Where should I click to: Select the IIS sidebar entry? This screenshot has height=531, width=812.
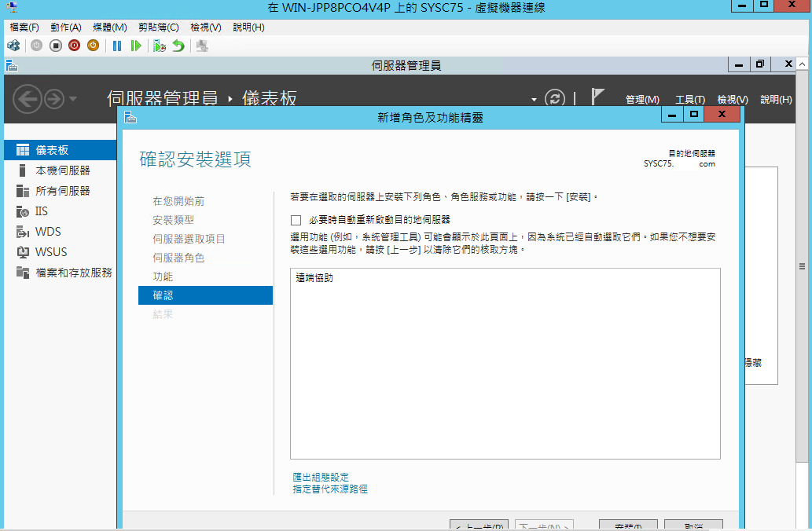coord(60,211)
